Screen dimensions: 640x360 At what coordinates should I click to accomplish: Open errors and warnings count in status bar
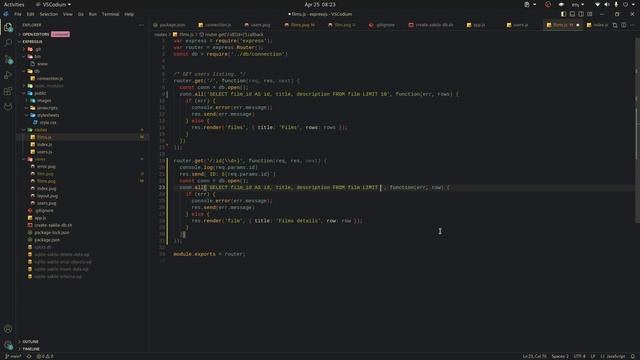(x=45, y=356)
